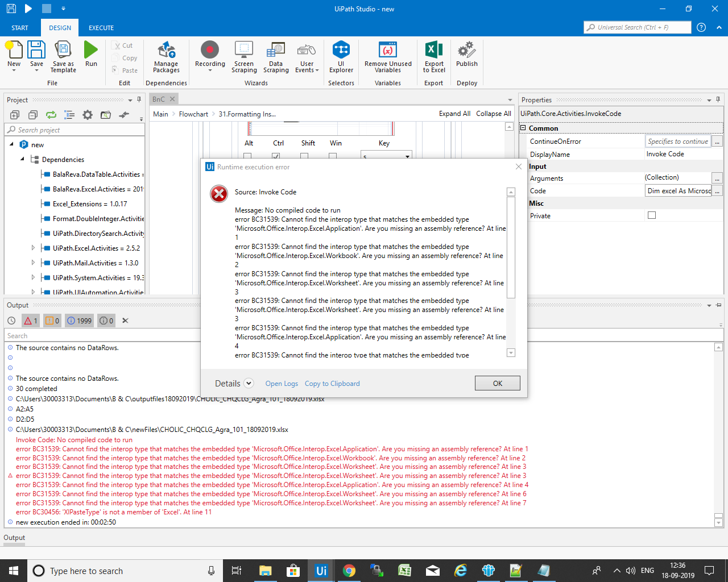Viewport: 728px width, 582px height.
Task: Toggle warning messages filter in Output
Action: 52,321
